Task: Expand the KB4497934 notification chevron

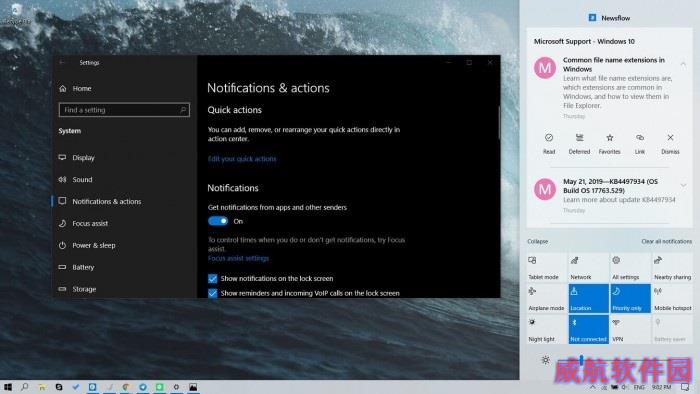Action: coord(683,185)
